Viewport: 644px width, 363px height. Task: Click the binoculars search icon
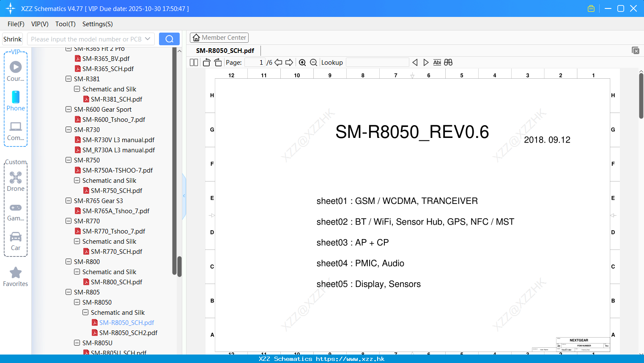(x=448, y=62)
